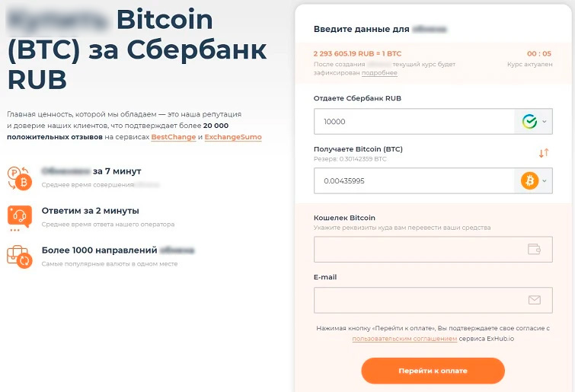Image resolution: width=575 pixels, height=392 pixels.
Task: Open the Sberbank RUB currency dropdown
Action: (545, 122)
